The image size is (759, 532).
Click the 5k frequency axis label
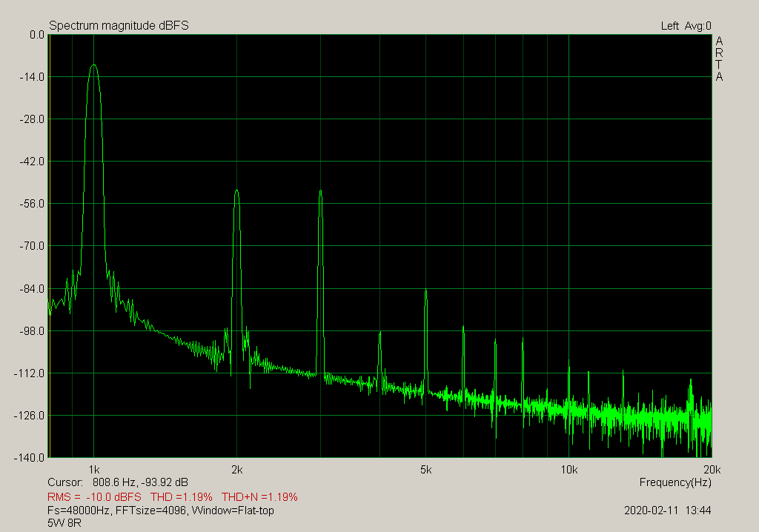[426, 470]
